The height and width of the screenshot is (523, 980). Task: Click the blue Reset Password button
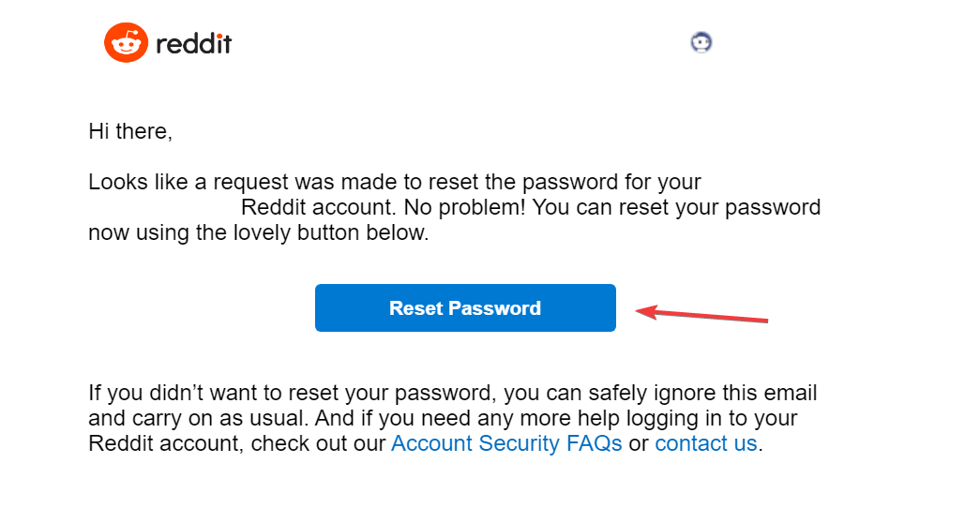466,308
